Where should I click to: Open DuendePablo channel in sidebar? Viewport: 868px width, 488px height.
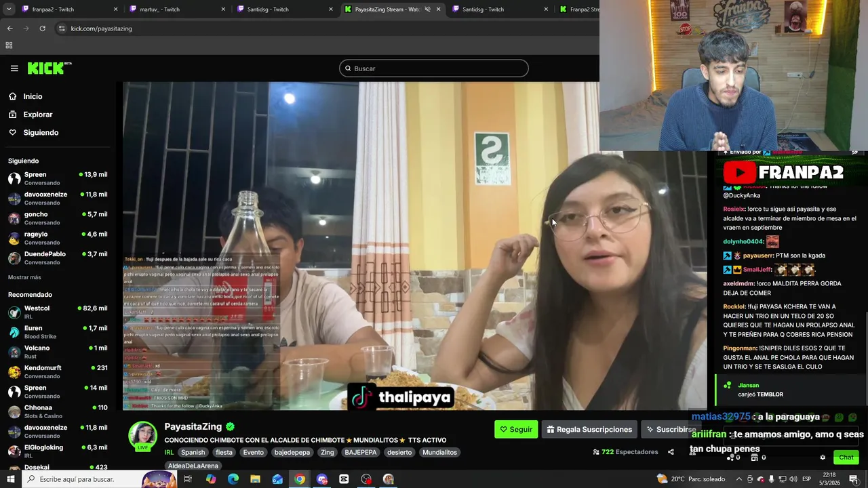tap(58, 258)
